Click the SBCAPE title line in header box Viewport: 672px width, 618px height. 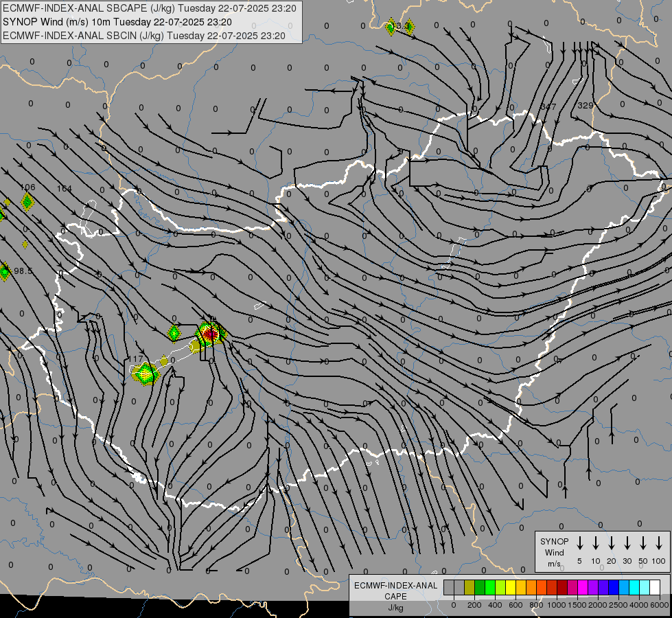pyautogui.click(x=150, y=8)
